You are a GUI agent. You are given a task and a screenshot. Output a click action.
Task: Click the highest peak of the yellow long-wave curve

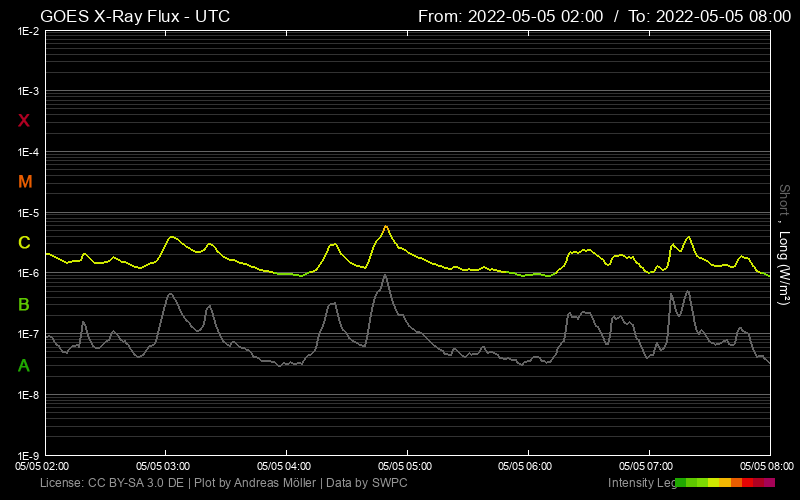386,226
